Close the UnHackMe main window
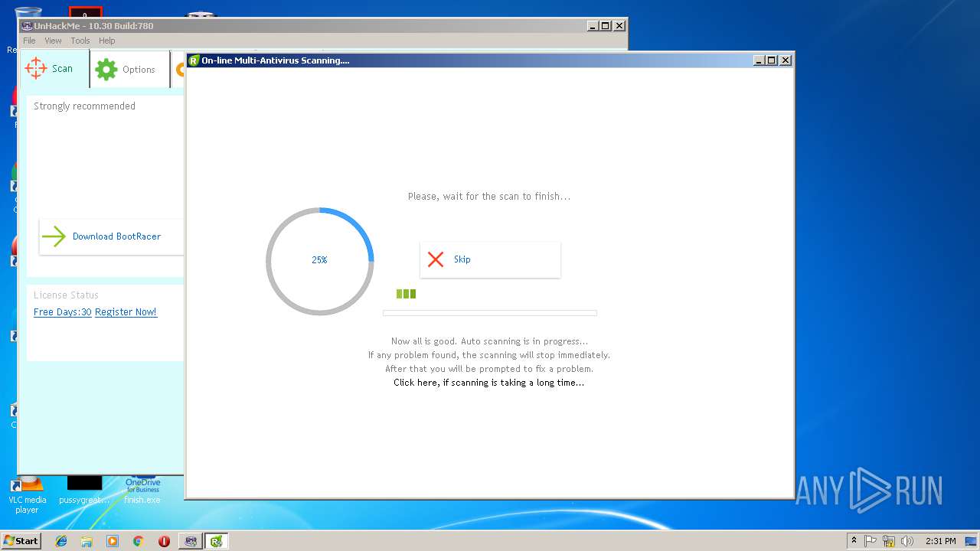This screenshot has height=551, width=980. coord(619,26)
